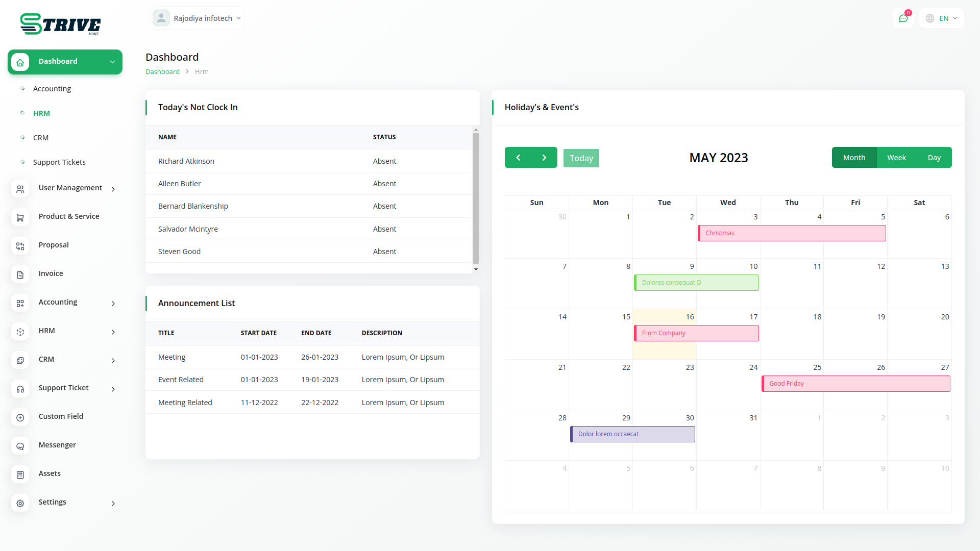The height and width of the screenshot is (551, 980).
Task: Switch calendar to Day view
Action: point(934,157)
